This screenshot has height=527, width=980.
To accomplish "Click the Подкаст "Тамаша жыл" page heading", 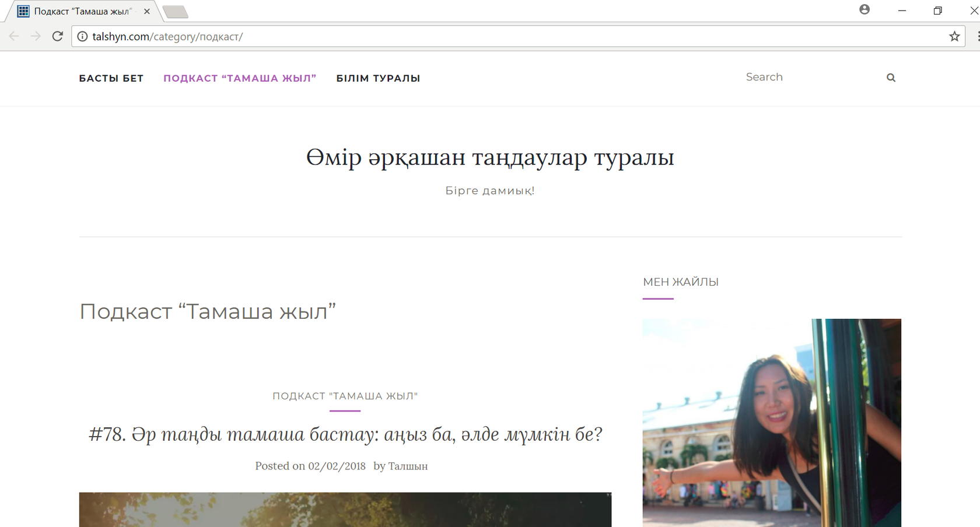I will 208,311.
